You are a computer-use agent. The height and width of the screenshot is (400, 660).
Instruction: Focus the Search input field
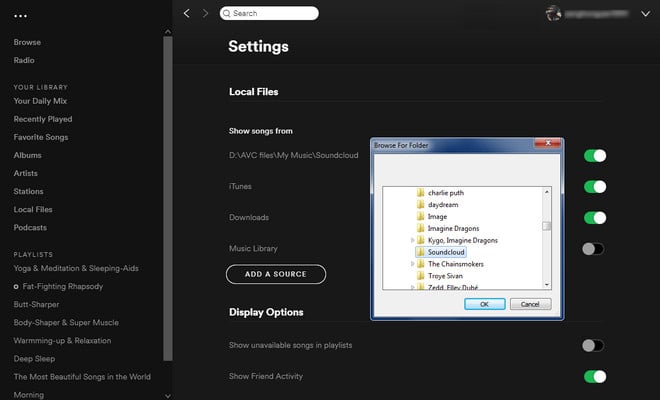tap(269, 13)
